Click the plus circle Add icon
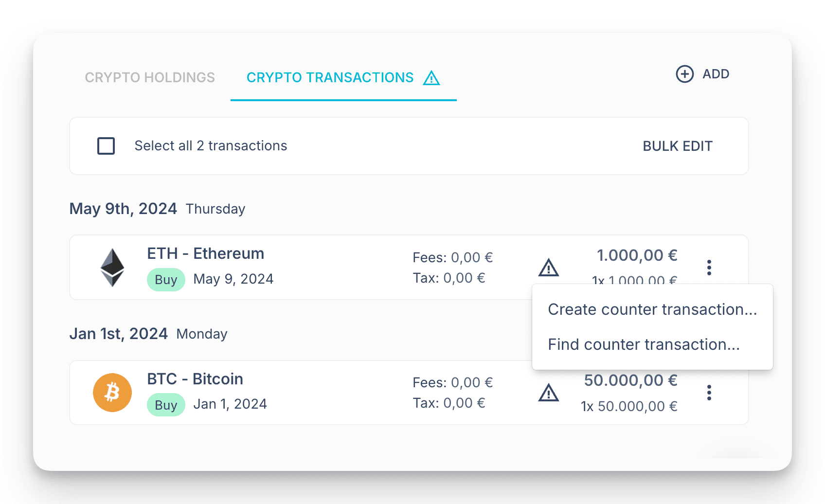This screenshot has width=825, height=504. coord(685,74)
